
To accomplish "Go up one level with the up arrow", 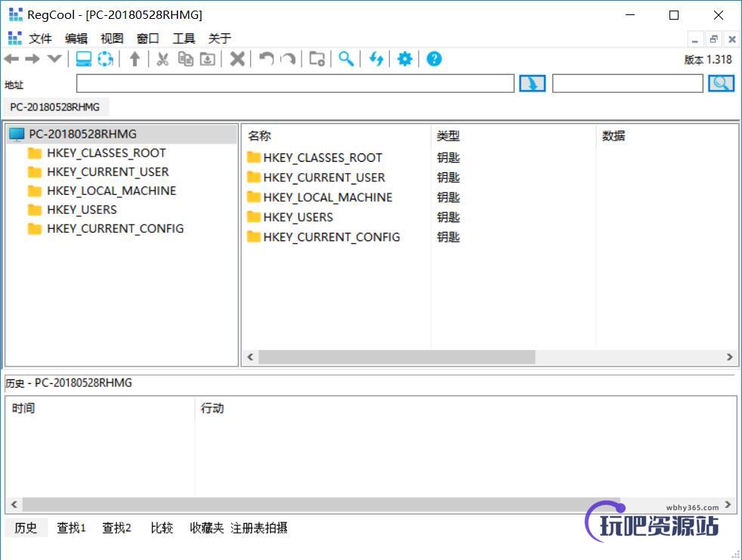I will tap(134, 59).
